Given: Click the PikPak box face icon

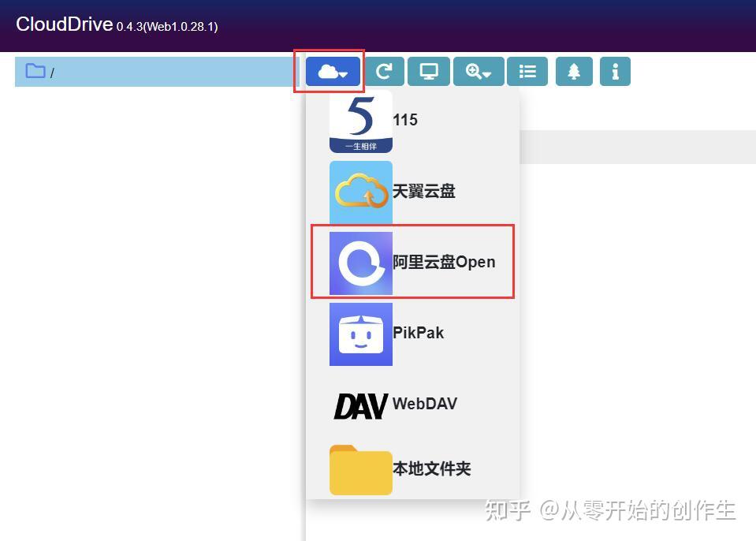Looking at the screenshot, I should [x=360, y=334].
